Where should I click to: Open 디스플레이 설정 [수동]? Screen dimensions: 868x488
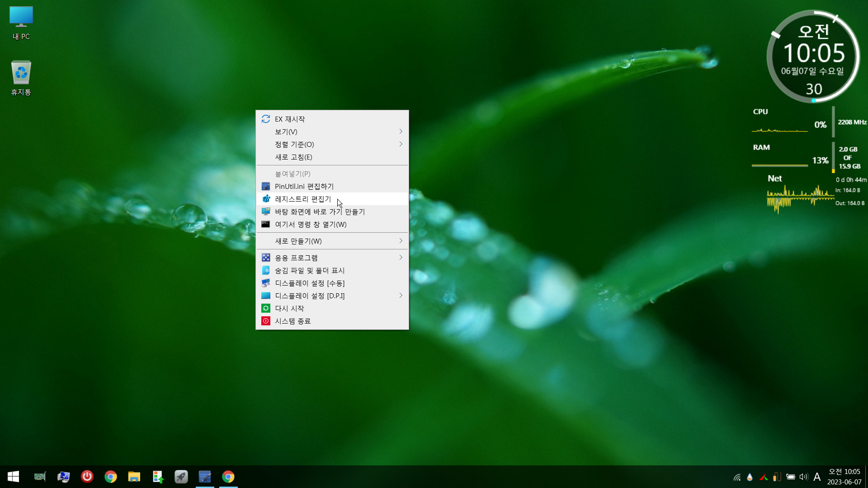(332, 283)
